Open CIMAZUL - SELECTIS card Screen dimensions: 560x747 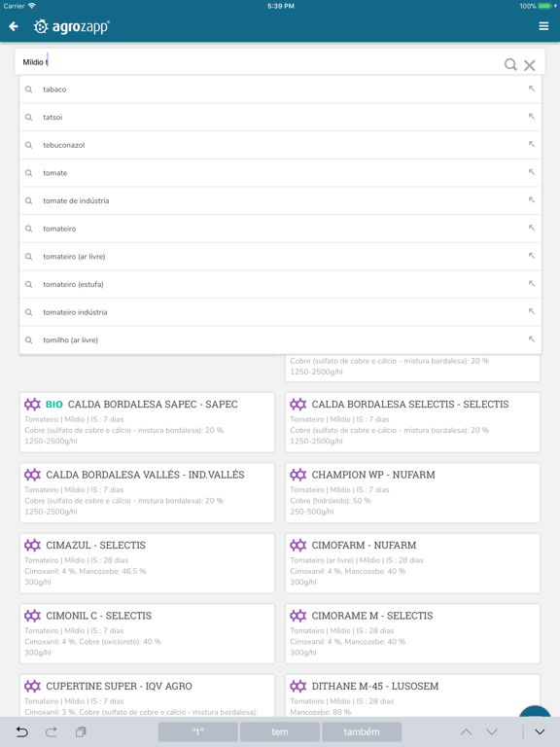[147, 563]
